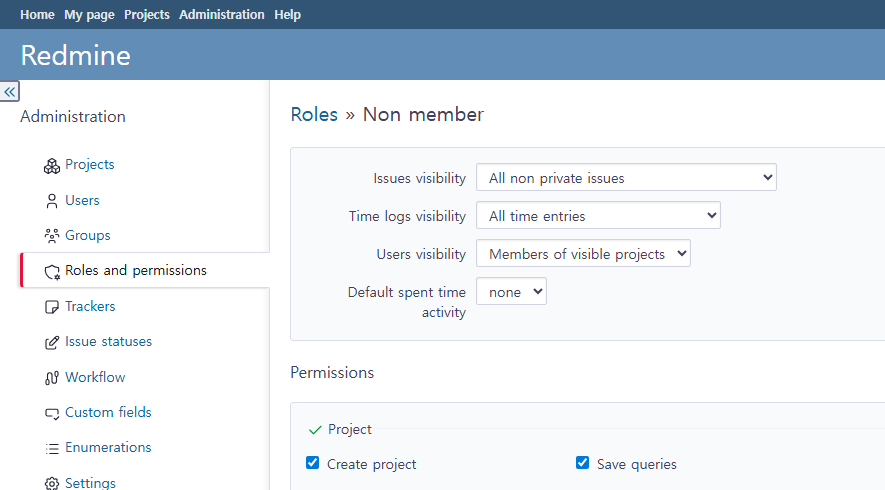Viewport: 885px width, 490px height.
Task: Go to My page in top menu
Action: click(89, 15)
